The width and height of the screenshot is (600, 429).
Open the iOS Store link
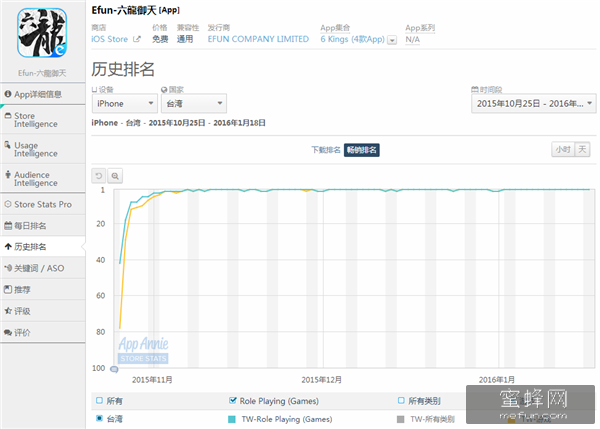pyautogui.click(x=109, y=39)
